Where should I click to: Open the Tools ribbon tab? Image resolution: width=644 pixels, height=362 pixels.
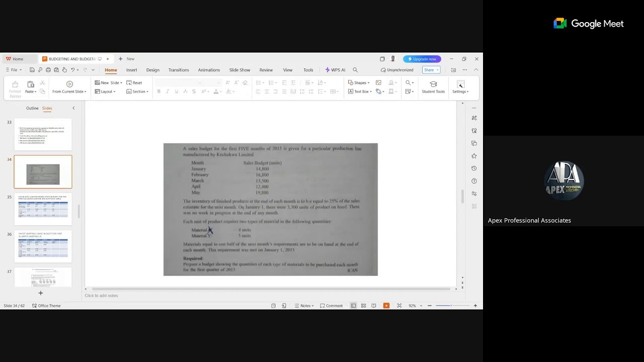[308, 70]
